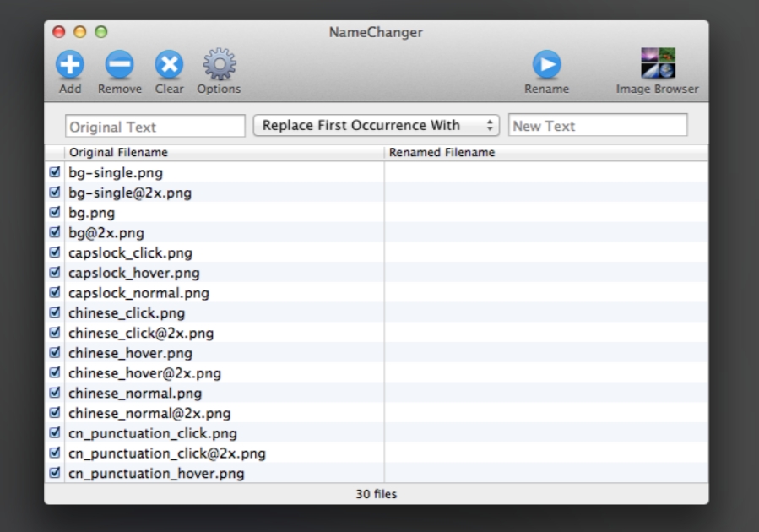The width and height of the screenshot is (759, 532).
Task: Uncheck the cn_punctuation_click@2x.png checkbox
Action: click(x=55, y=453)
